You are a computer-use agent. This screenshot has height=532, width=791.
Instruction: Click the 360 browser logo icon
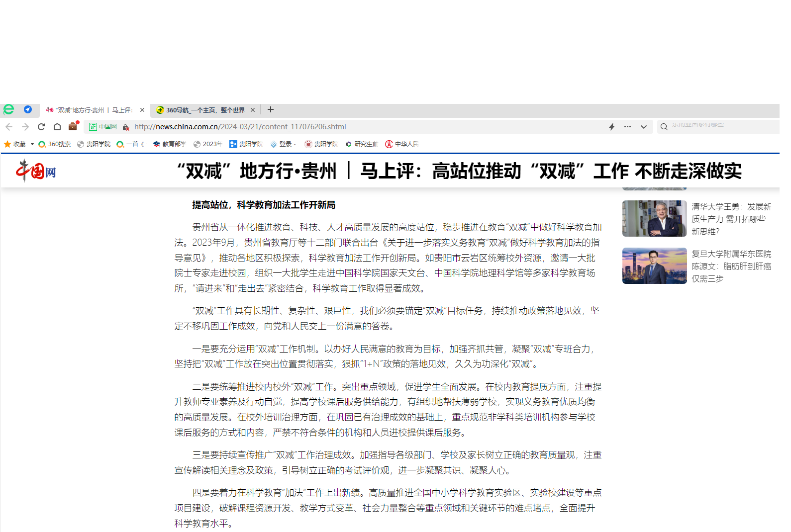pos(9,110)
